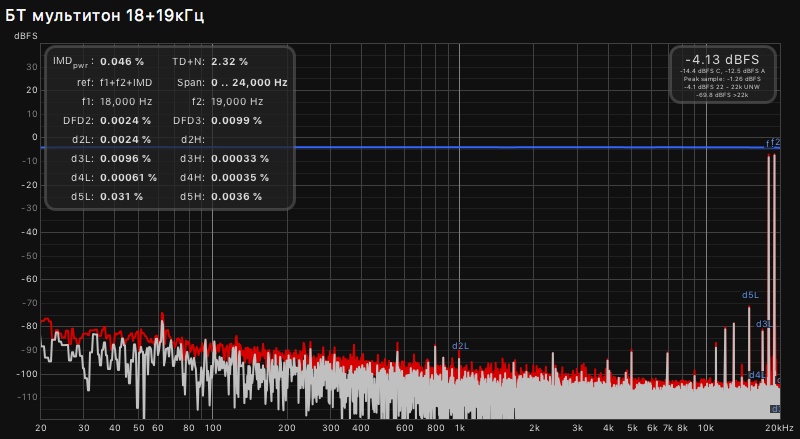Click the 6k tick on the frequency axis
The image size is (800, 439).
pos(652,428)
